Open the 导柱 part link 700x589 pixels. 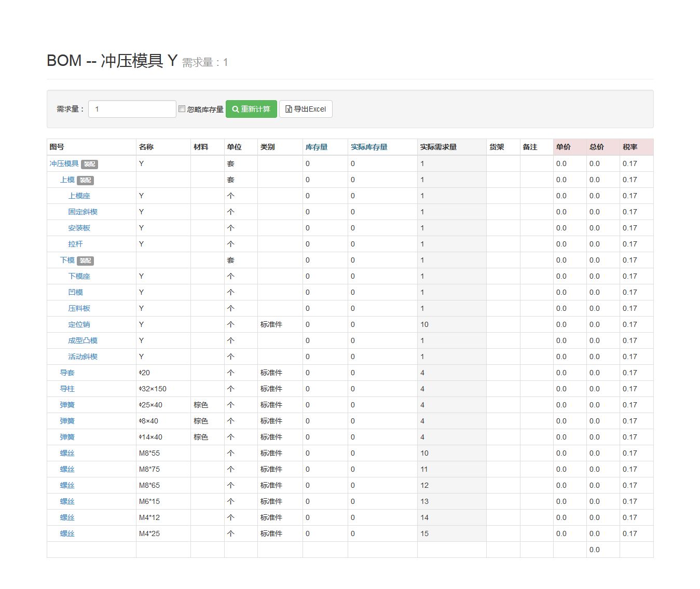point(66,389)
